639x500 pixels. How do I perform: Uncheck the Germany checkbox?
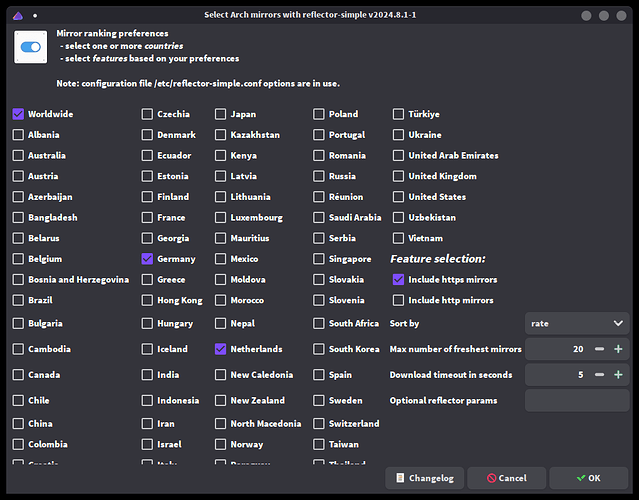point(147,259)
